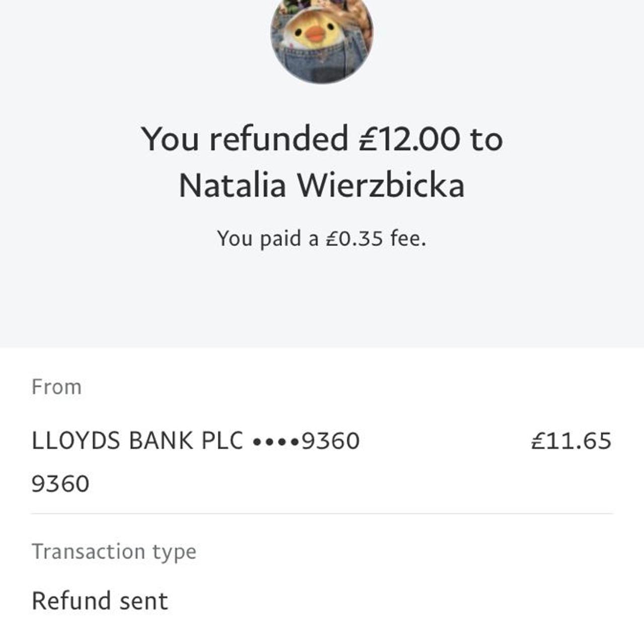
Task: Click the From section label
Action: click(57, 386)
